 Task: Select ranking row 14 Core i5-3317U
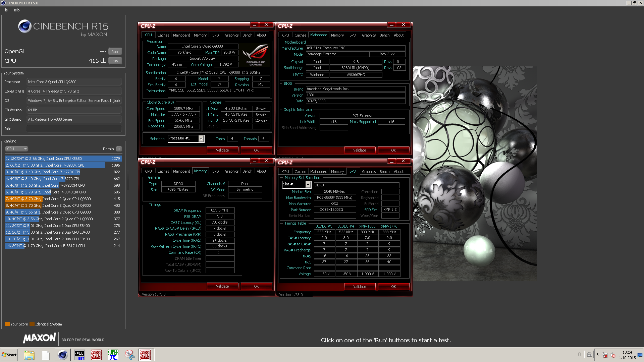pyautogui.click(x=63, y=246)
